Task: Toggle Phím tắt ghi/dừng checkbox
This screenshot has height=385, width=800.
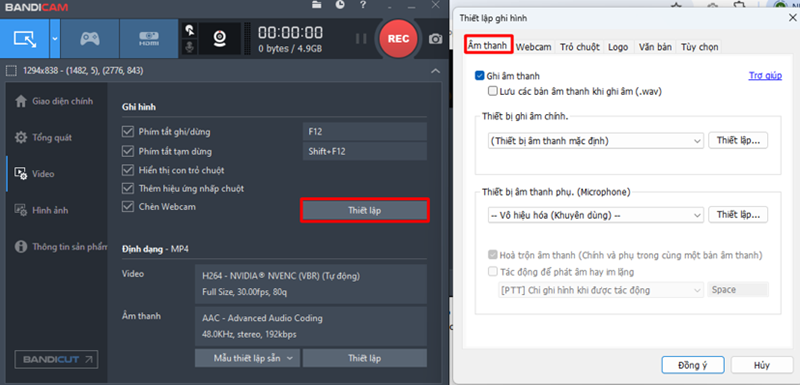Action: pyautogui.click(x=128, y=132)
